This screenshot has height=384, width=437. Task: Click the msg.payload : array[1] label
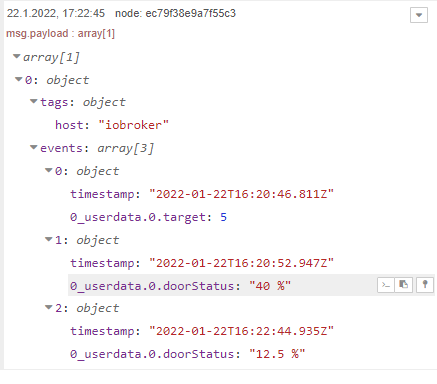click(60, 33)
